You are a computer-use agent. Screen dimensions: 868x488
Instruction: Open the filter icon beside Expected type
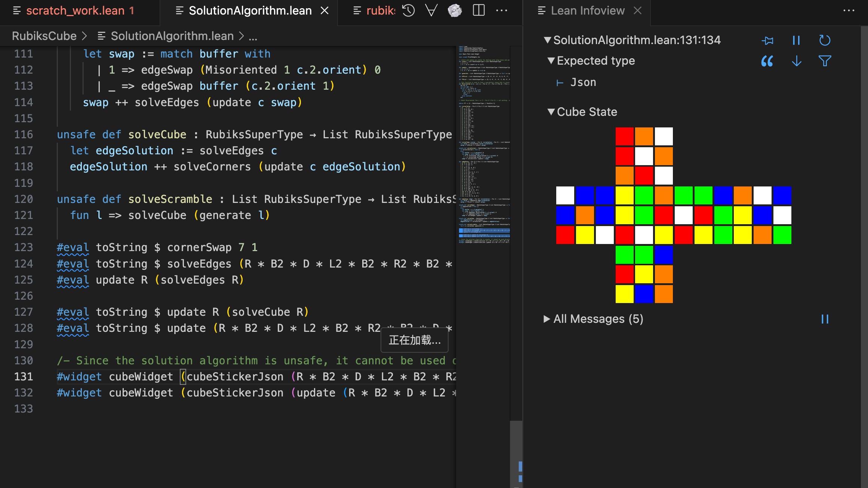click(825, 61)
